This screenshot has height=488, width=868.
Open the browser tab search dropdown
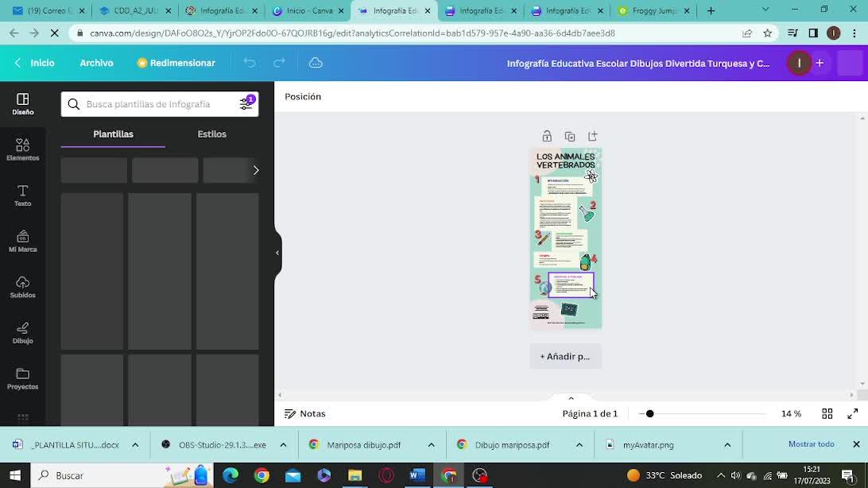[765, 10]
